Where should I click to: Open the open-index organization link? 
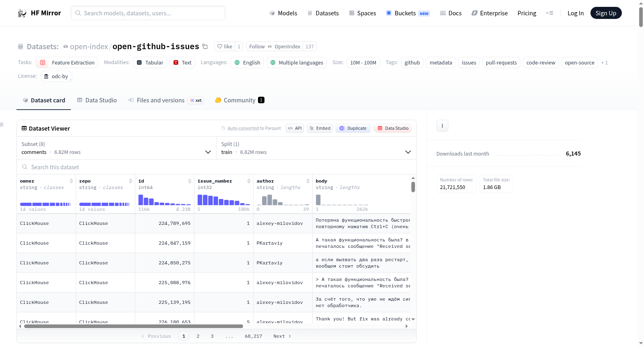pos(89,47)
